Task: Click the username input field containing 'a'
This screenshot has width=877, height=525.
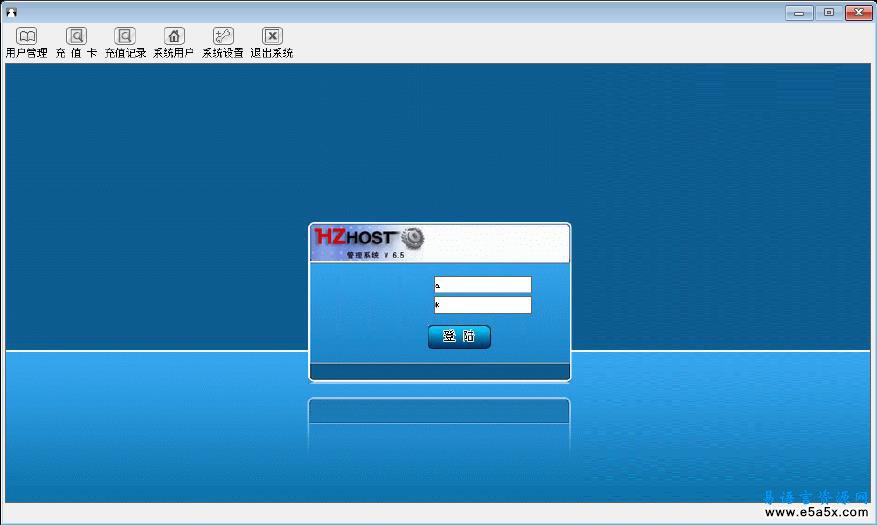Action: [483, 285]
